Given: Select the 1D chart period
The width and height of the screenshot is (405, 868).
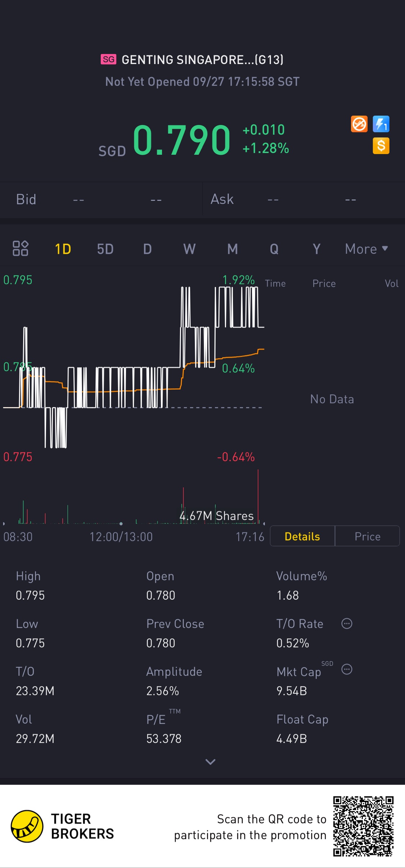Looking at the screenshot, I should click(x=63, y=249).
